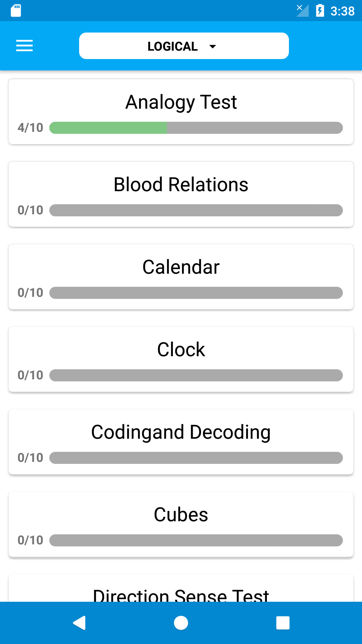This screenshot has width=362, height=644.
Task: Tap the Android back navigation button
Action: [79, 623]
